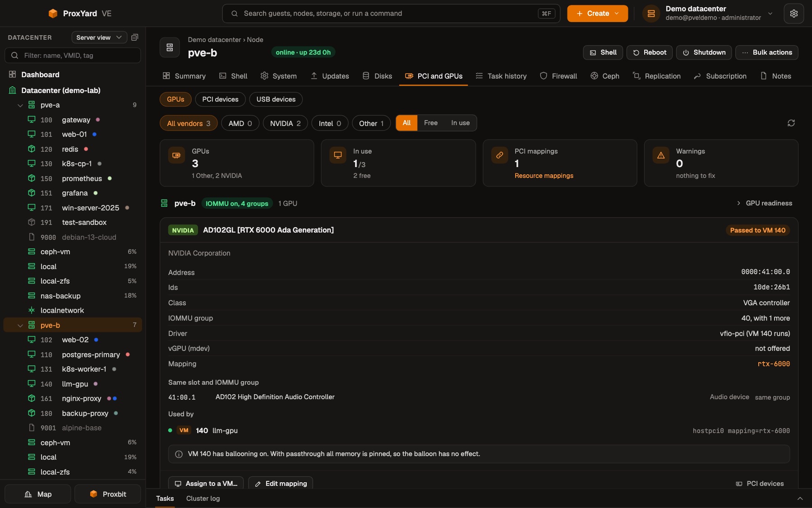Switch to the Summary tab
812x508 pixels.
(184, 76)
